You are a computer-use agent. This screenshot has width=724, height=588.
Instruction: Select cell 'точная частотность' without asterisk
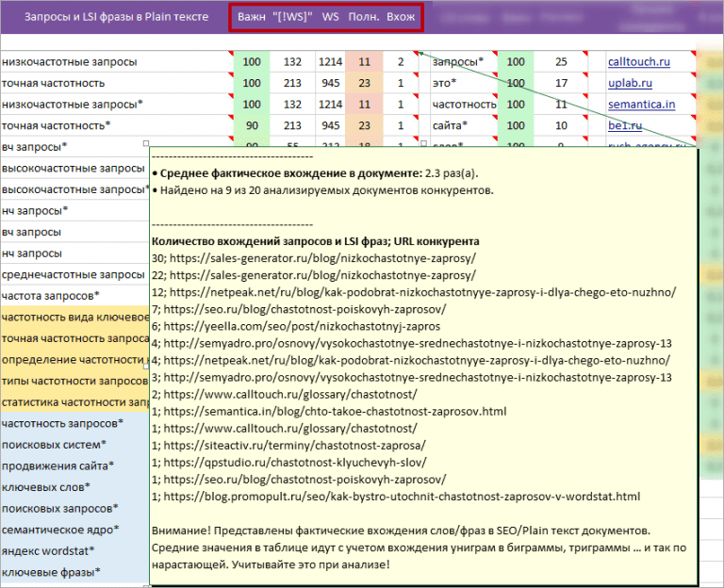pyautogui.click(x=117, y=83)
